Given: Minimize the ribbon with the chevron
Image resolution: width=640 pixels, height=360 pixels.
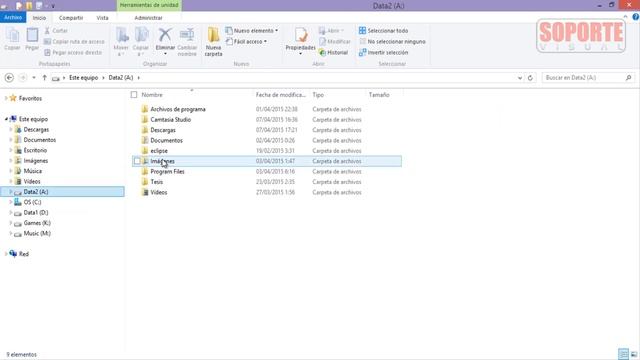Looking at the screenshot, I should tap(625, 17).
